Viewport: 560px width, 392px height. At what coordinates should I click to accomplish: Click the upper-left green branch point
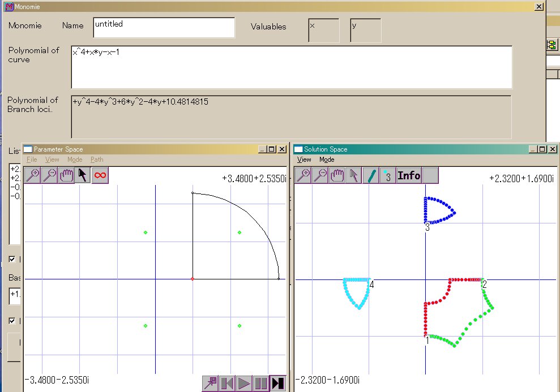click(x=146, y=232)
